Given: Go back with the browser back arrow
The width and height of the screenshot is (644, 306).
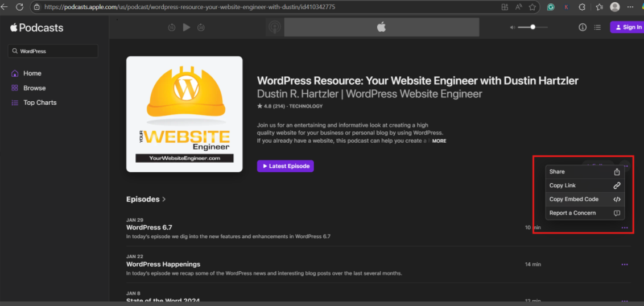Looking at the screenshot, I should point(4,7).
